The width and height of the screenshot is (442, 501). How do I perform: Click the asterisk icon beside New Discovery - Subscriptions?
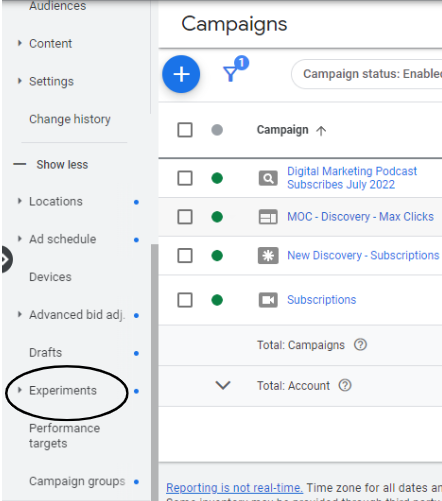pyautogui.click(x=268, y=256)
